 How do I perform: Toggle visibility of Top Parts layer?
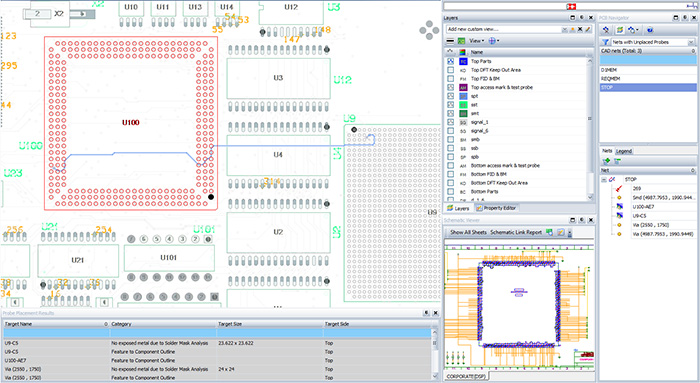[x=450, y=61]
